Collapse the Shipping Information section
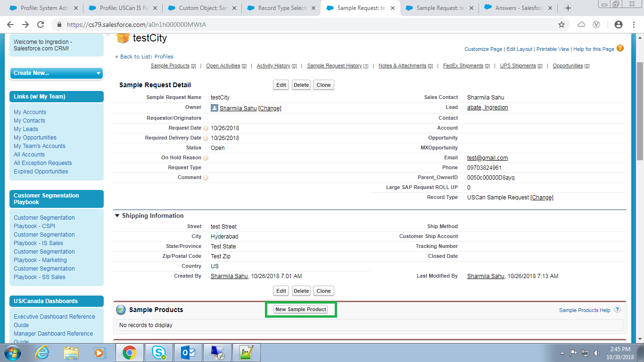Screen dimensions: 644x362 [117, 216]
